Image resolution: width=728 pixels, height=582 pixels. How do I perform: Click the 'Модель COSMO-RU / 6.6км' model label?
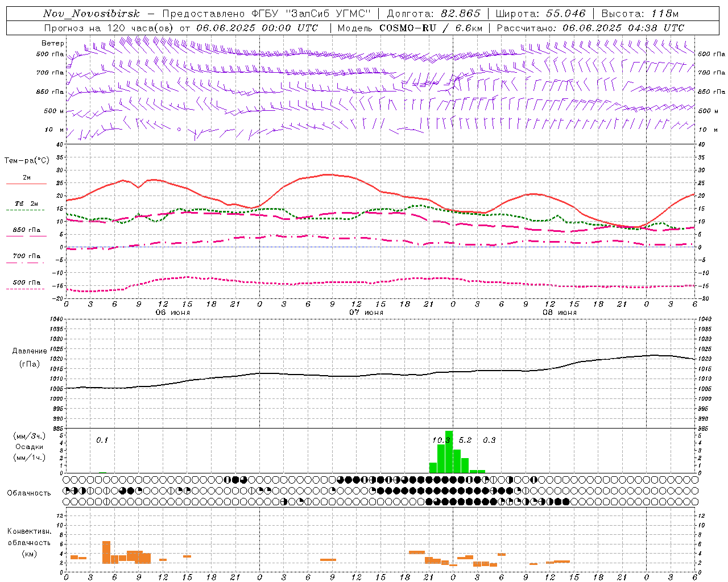(x=410, y=28)
